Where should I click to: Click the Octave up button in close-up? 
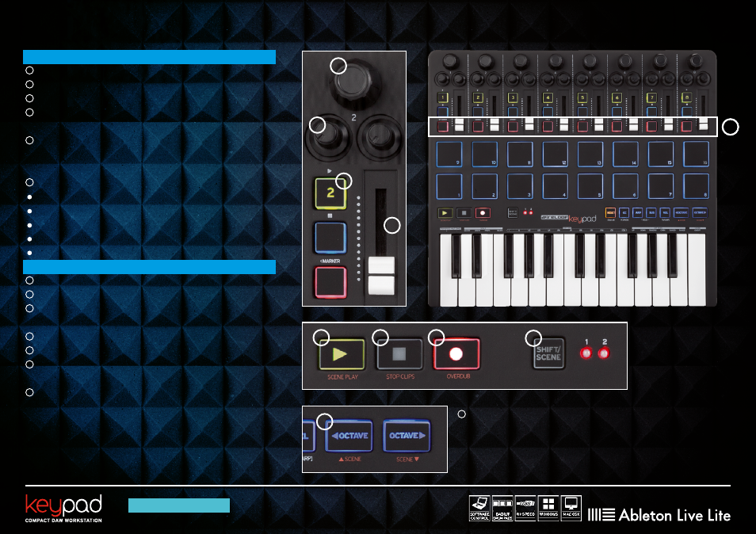coord(407,436)
